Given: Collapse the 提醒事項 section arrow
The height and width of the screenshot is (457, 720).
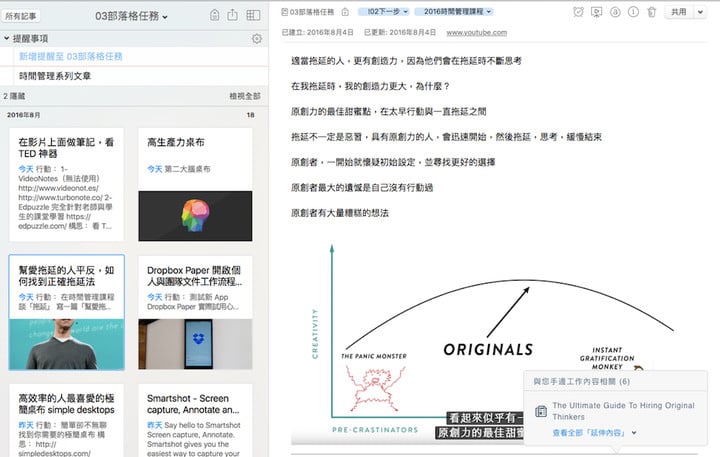Looking at the screenshot, I should coord(6,39).
